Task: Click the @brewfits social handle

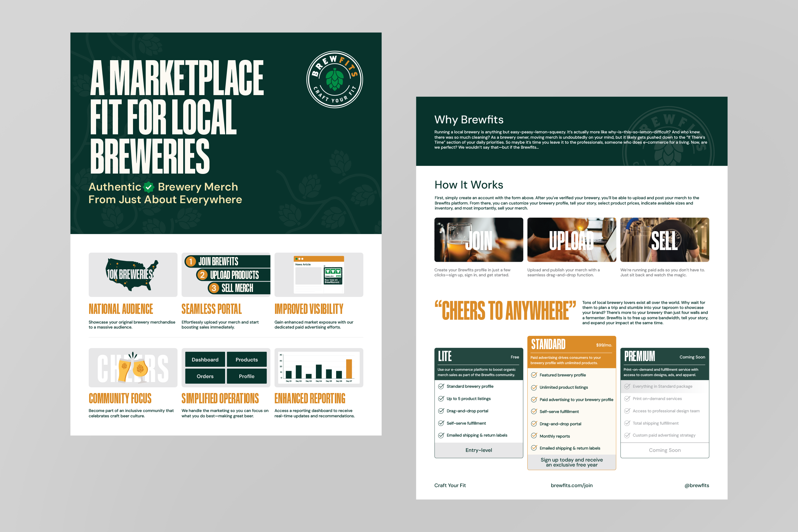Action: [697, 485]
